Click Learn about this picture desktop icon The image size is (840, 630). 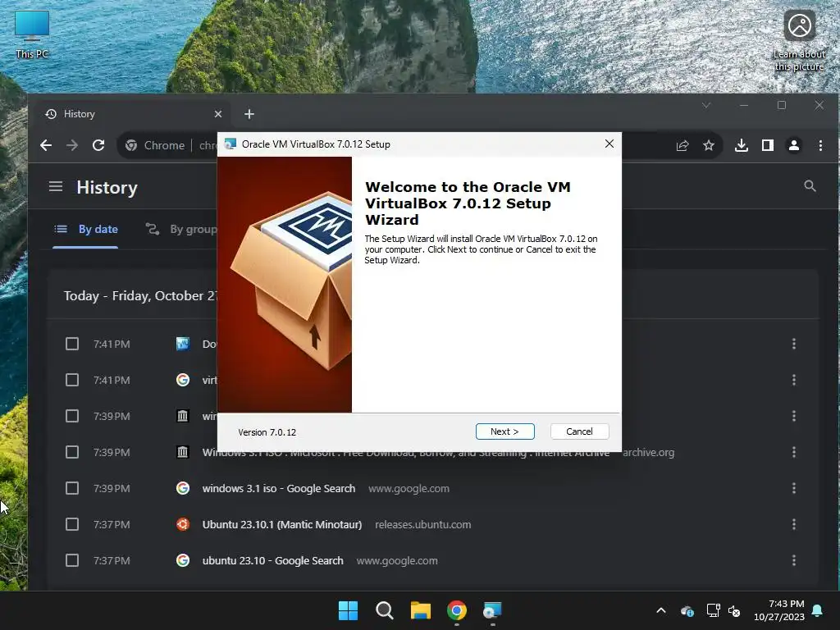coord(799,41)
